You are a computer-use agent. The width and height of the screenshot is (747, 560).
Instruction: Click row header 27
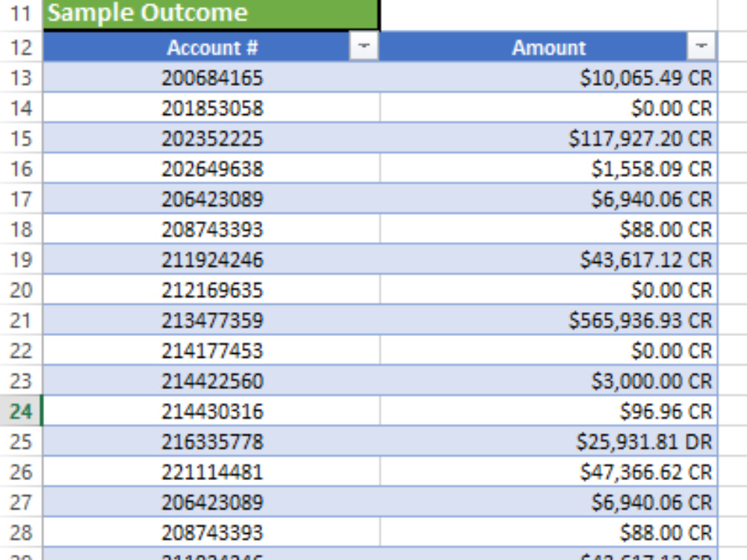point(21,503)
